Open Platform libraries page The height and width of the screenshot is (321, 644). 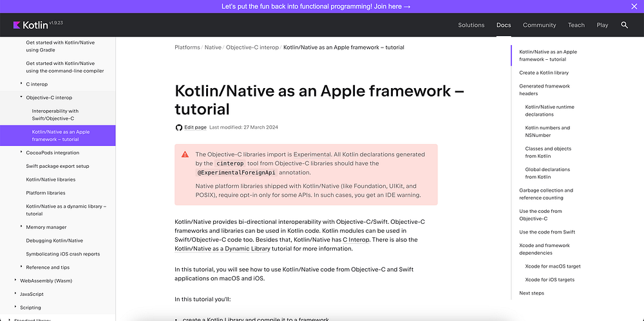point(46,193)
